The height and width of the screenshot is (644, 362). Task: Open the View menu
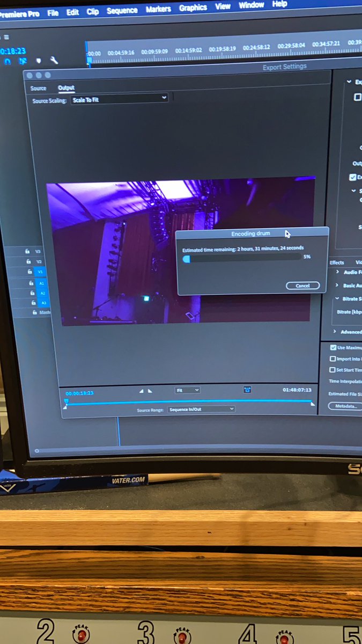[x=223, y=6]
